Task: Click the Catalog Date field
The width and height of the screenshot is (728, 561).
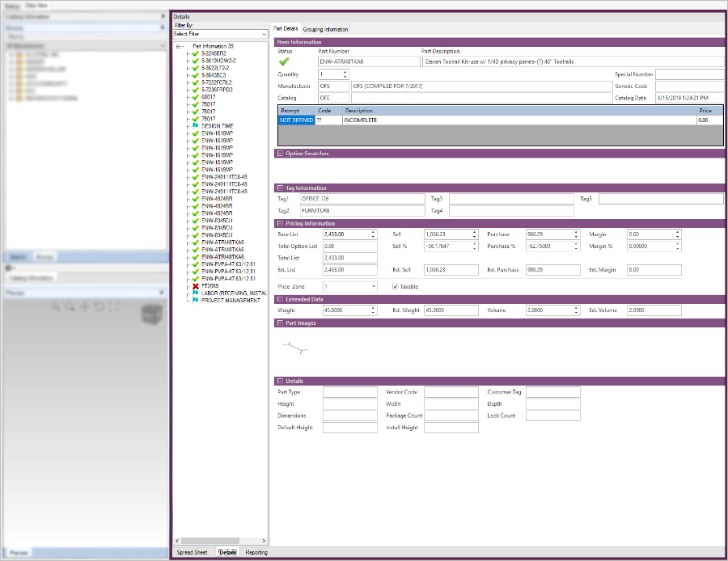Action: click(x=689, y=98)
